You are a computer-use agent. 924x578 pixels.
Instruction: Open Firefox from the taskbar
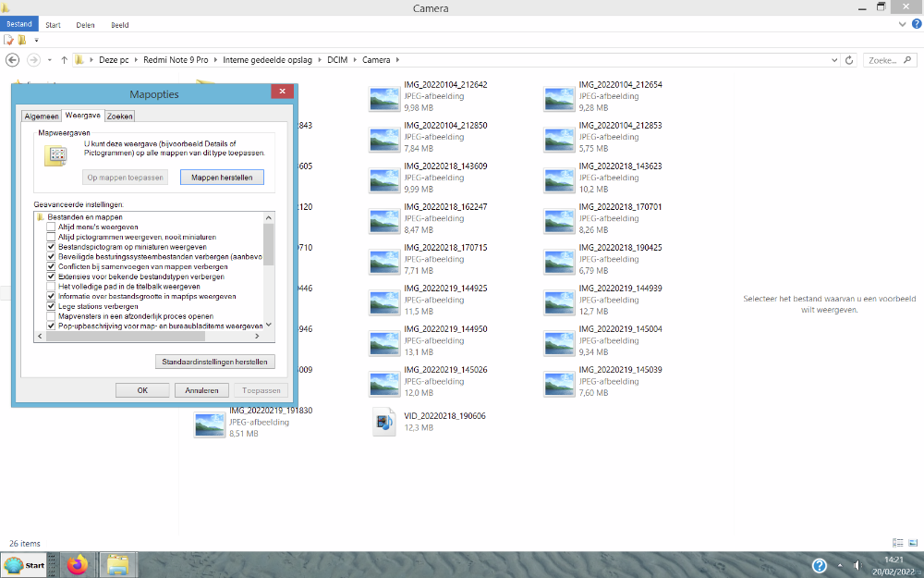click(x=77, y=565)
